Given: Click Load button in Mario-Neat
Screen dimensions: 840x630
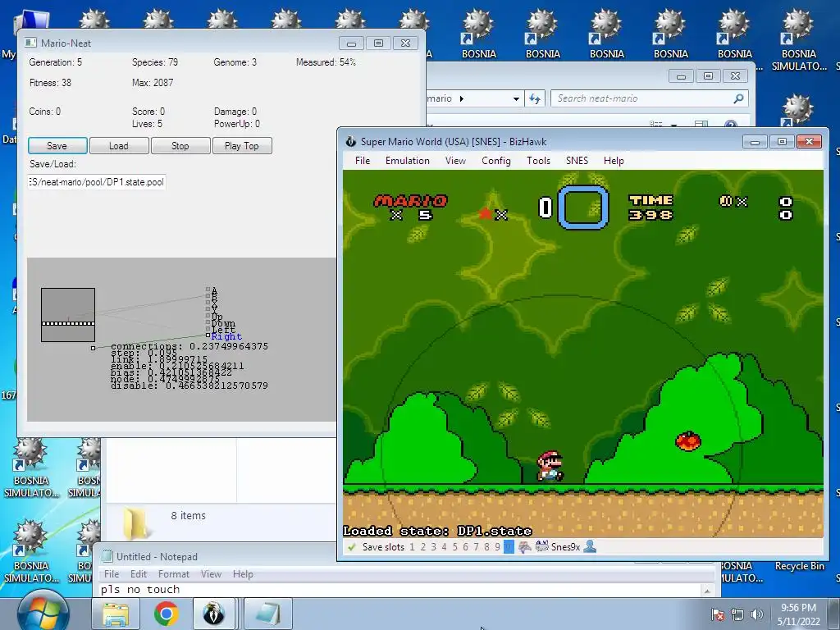Looking at the screenshot, I should coord(119,146).
